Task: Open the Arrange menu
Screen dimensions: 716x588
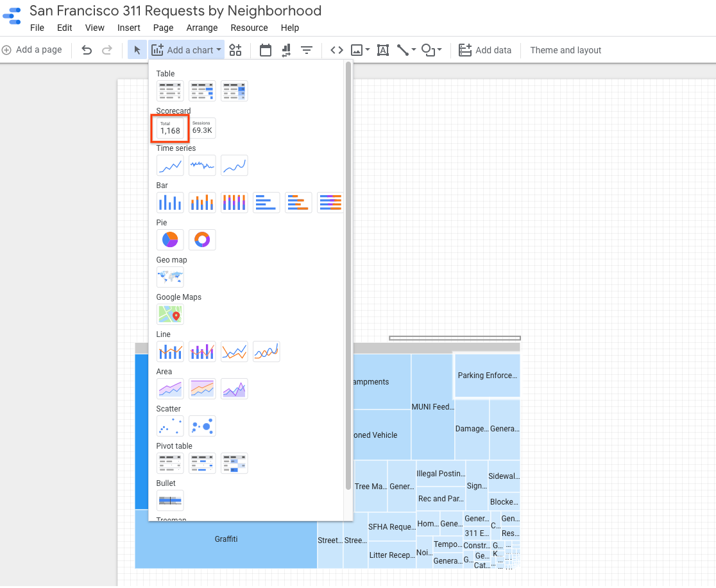Action: click(x=202, y=28)
